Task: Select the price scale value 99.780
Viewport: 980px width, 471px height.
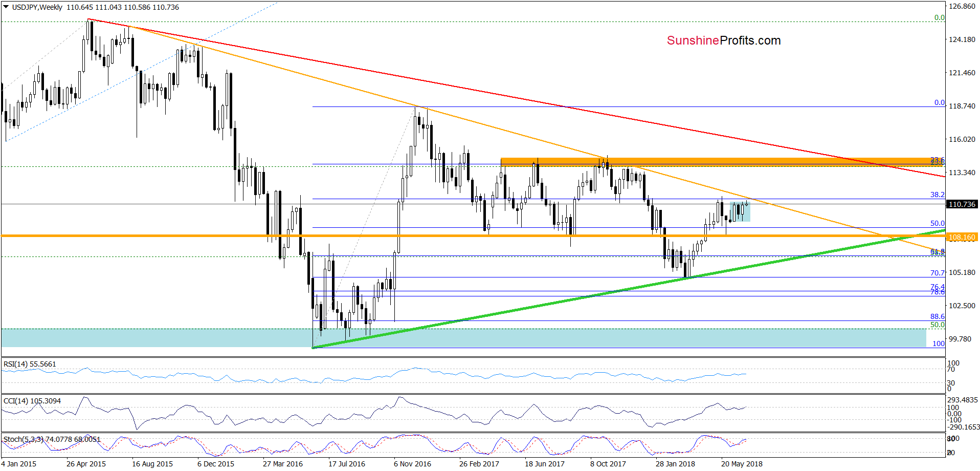Action: tap(960, 339)
